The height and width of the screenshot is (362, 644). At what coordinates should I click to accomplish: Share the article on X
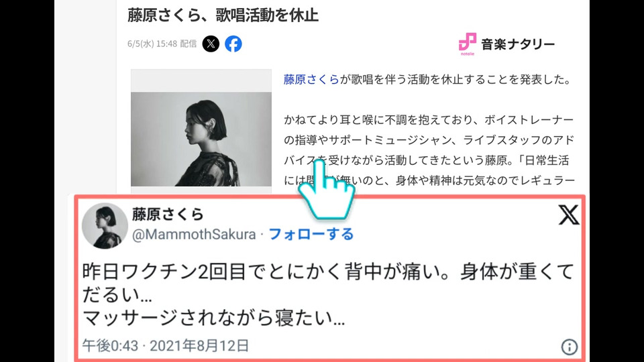tap(211, 44)
